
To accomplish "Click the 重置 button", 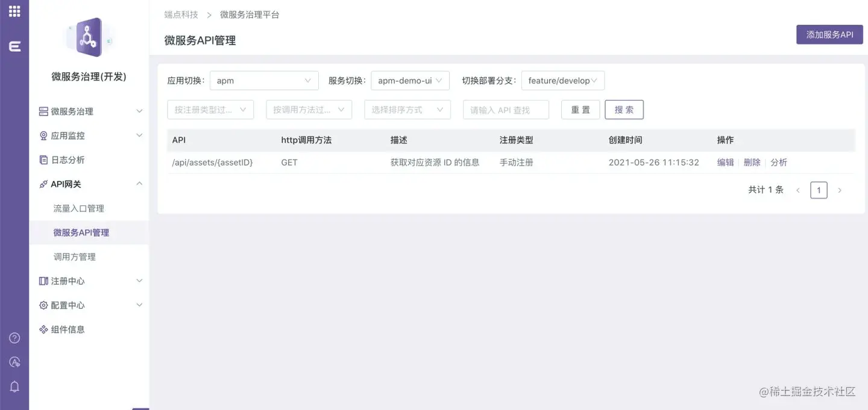I will pos(580,110).
